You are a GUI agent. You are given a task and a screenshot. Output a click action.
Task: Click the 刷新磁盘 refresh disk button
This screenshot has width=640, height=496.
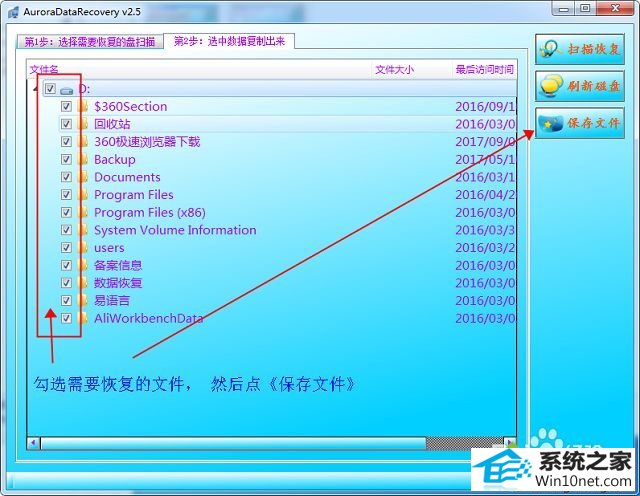[x=580, y=86]
